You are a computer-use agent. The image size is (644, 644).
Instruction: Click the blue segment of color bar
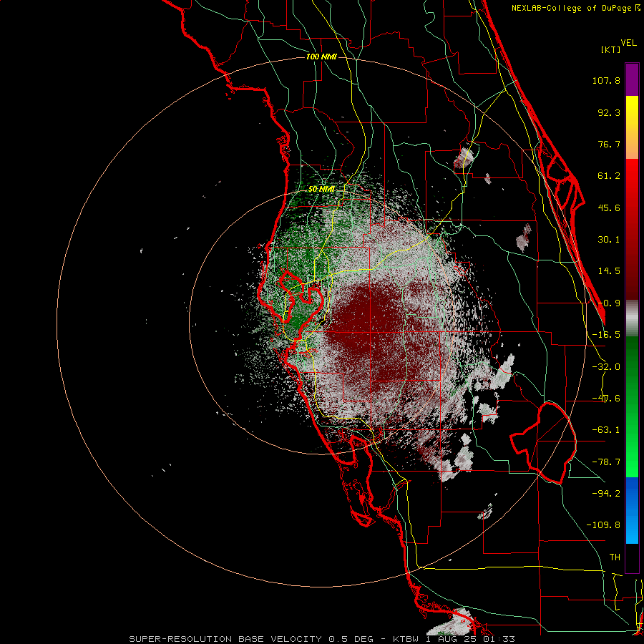point(632,510)
